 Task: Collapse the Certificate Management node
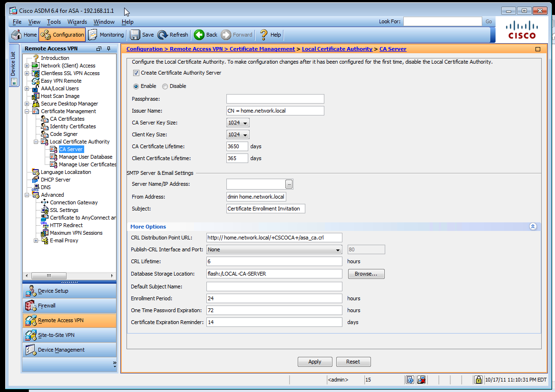click(x=27, y=112)
